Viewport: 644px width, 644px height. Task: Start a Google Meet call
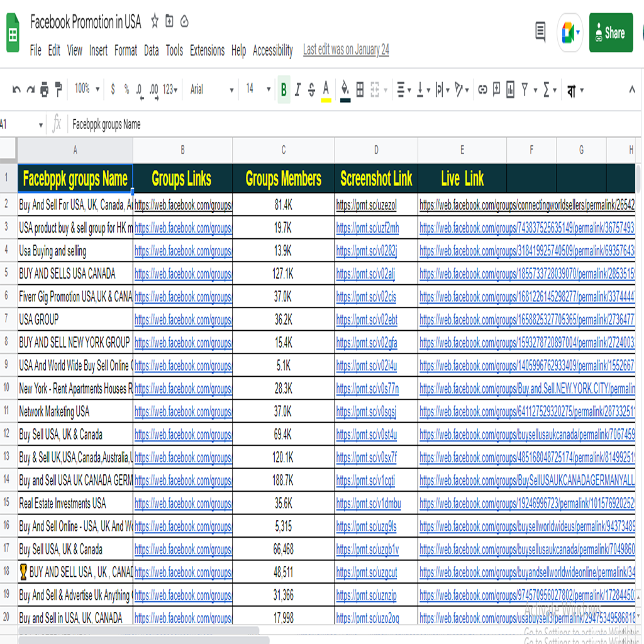(x=570, y=33)
